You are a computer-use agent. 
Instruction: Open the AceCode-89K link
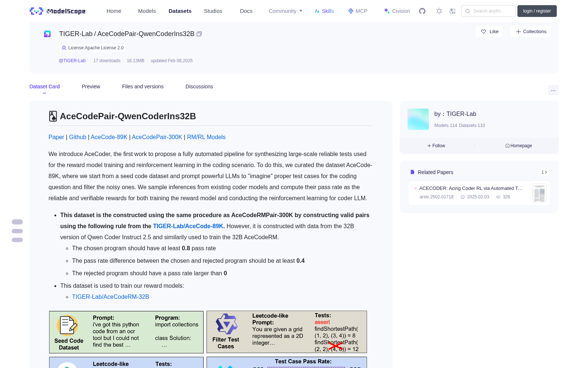pyautogui.click(x=109, y=137)
